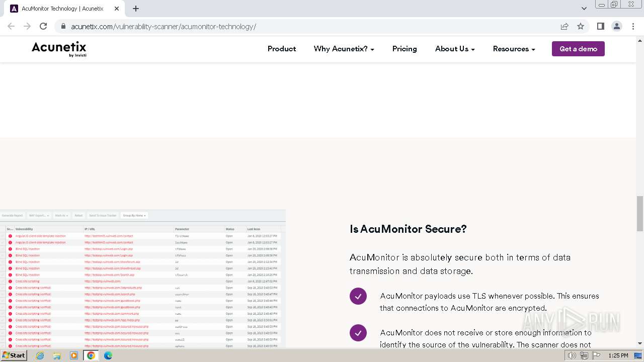Click the page vertical scrollbar thumb
Viewport: 644px width, 362px height.
(x=640, y=214)
